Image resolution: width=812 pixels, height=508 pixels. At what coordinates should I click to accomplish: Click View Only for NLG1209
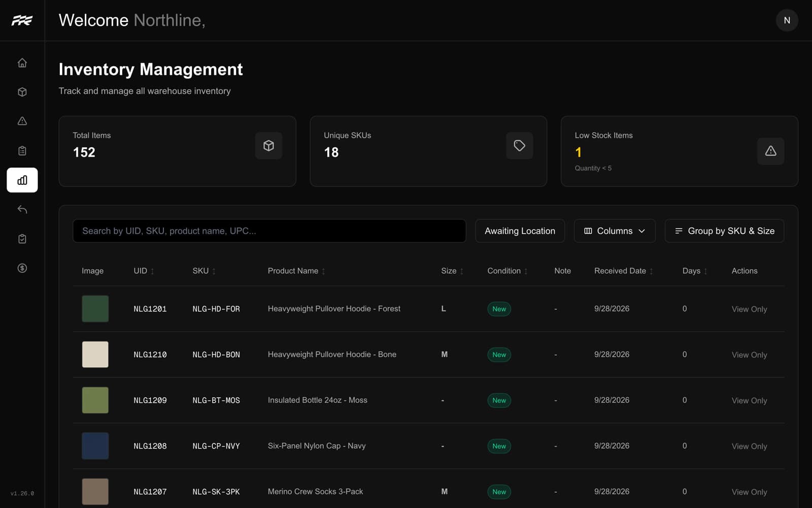pyautogui.click(x=749, y=400)
